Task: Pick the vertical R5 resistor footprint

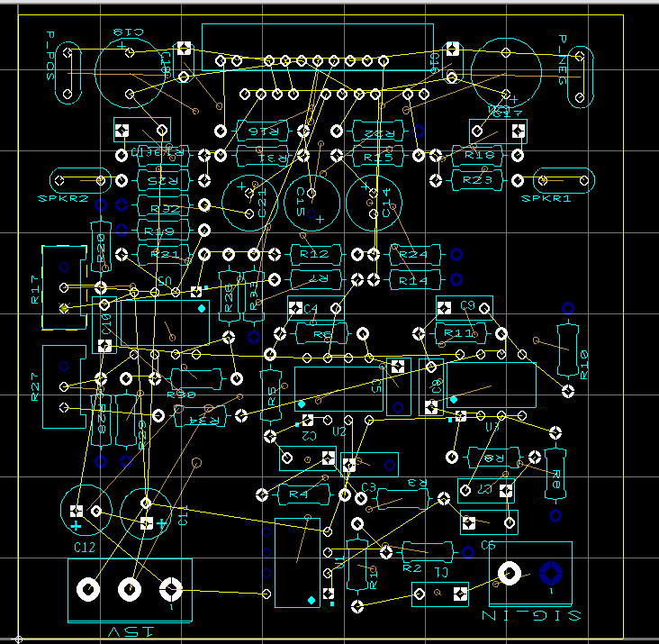Action: pos(271,395)
